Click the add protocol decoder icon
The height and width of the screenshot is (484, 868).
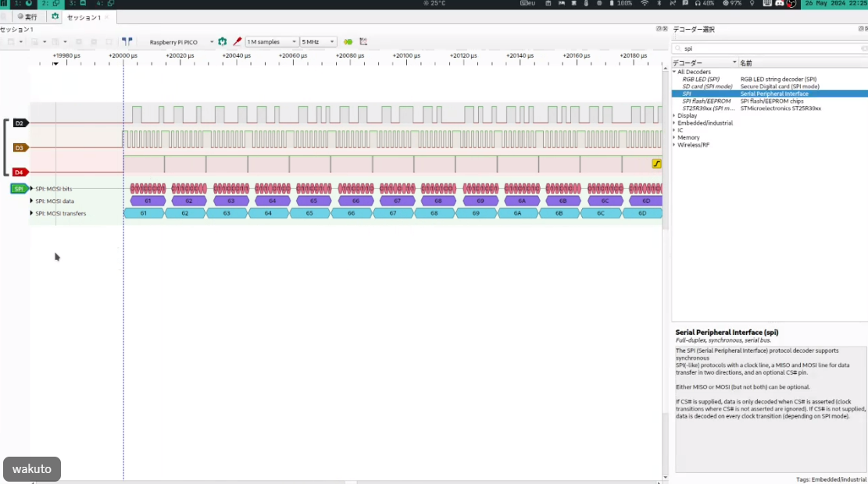pos(348,42)
